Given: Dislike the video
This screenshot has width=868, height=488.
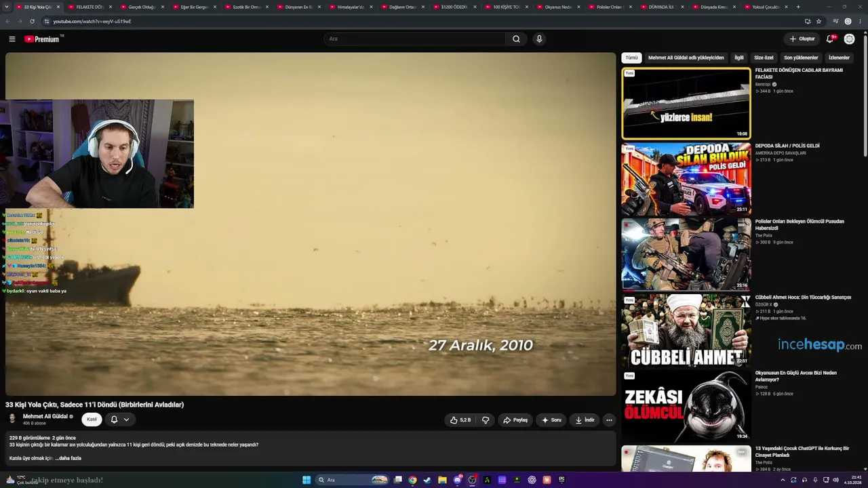Looking at the screenshot, I should (x=486, y=420).
